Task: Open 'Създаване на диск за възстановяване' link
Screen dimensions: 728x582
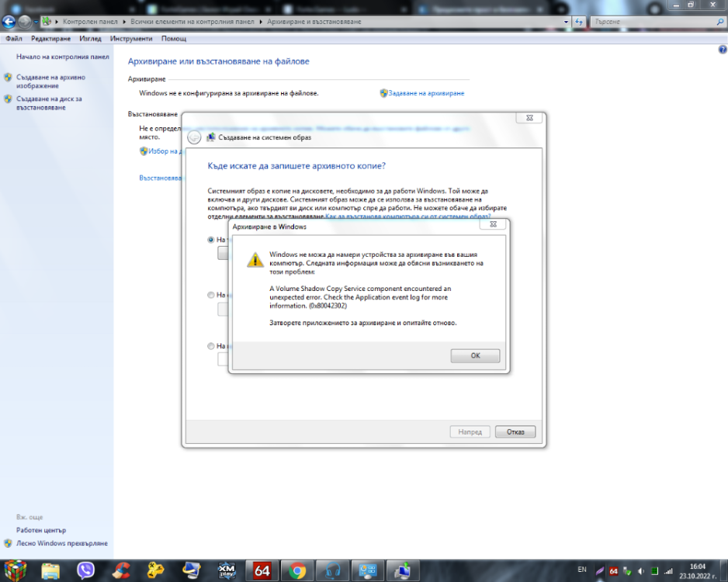Action: click(49, 103)
